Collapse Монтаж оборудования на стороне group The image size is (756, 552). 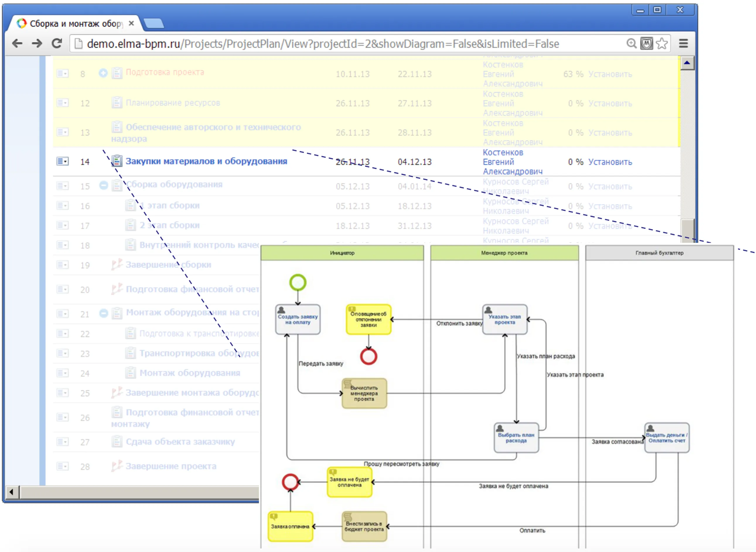104,313
